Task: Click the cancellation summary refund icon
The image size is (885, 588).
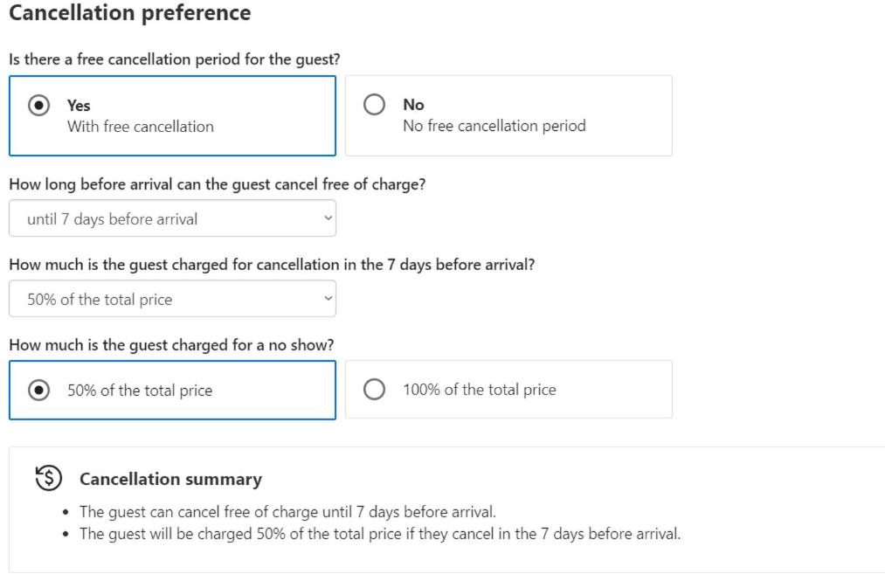Action: coord(49,478)
